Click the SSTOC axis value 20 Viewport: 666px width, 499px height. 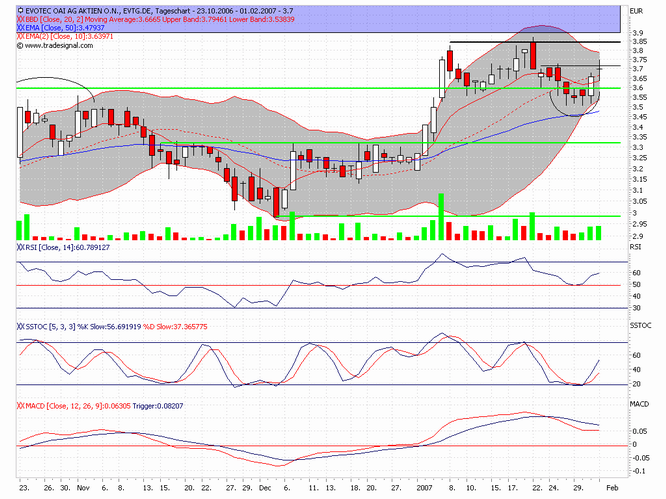pyautogui.click(x=636, y=384)
